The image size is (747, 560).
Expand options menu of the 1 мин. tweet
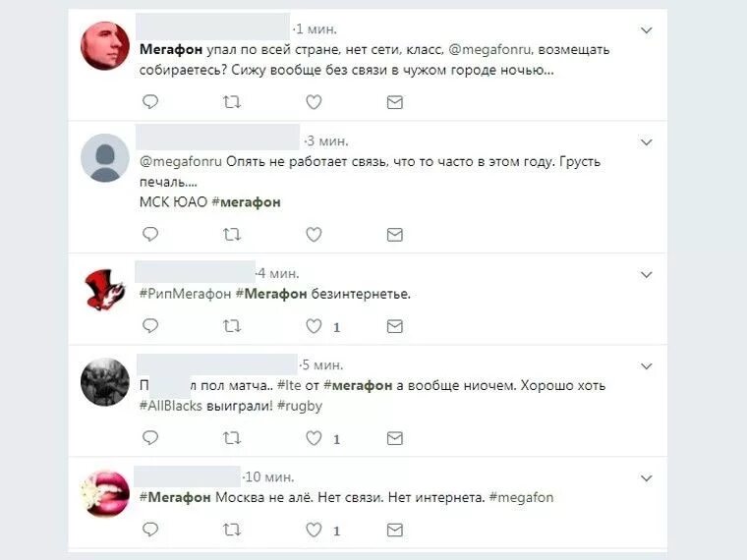[x=646, y=30]
